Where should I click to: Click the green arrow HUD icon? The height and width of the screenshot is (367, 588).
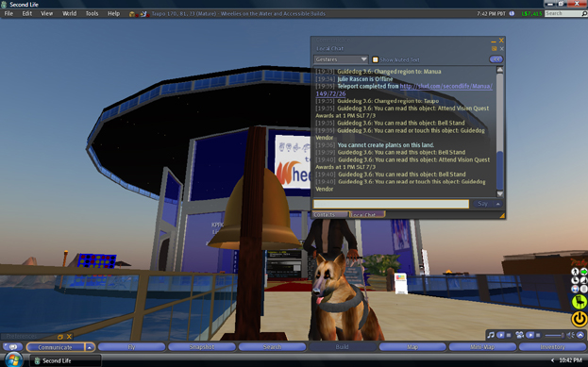(583, 272)
